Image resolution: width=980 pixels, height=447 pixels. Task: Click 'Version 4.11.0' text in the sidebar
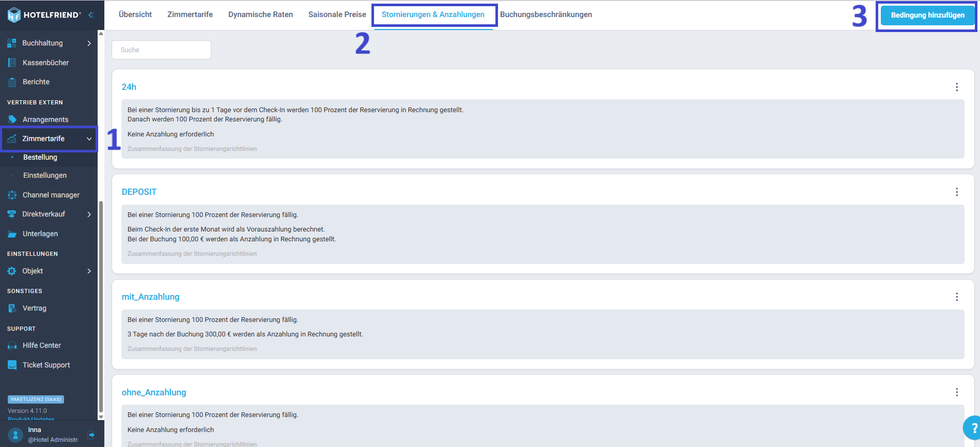[27, 411]
